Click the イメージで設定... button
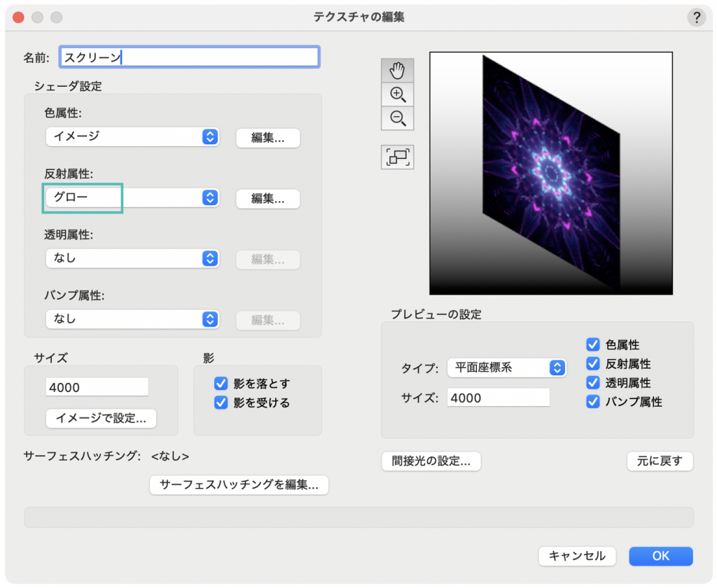This screenshot has height=588, width=717. point(101,418)
